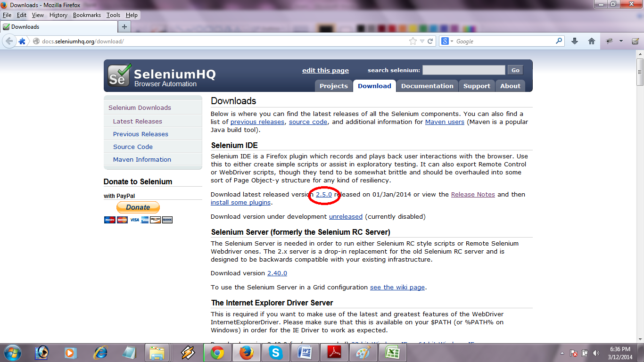Open the History menu
644x362 pixels.
pos(58,15)
